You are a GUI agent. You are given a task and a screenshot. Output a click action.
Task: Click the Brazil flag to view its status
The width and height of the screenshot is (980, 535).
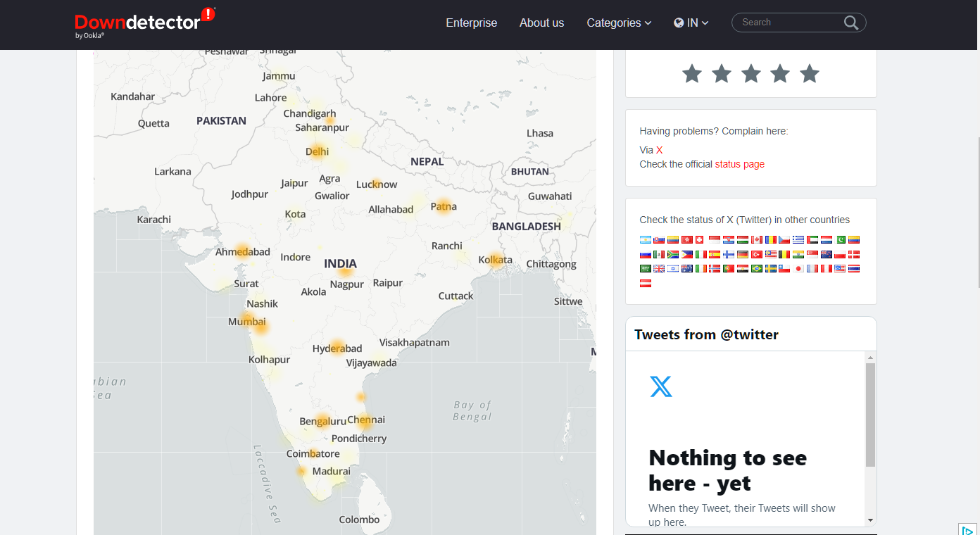coord(756,269)
